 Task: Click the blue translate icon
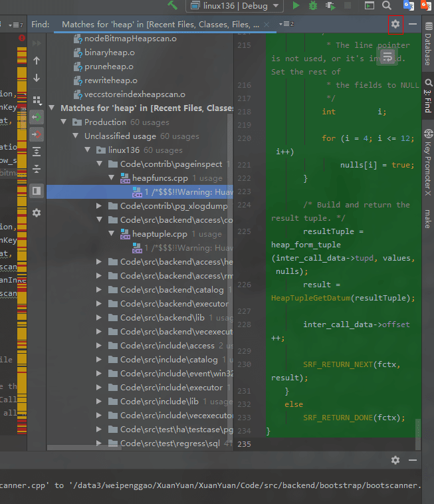(409, 5)
